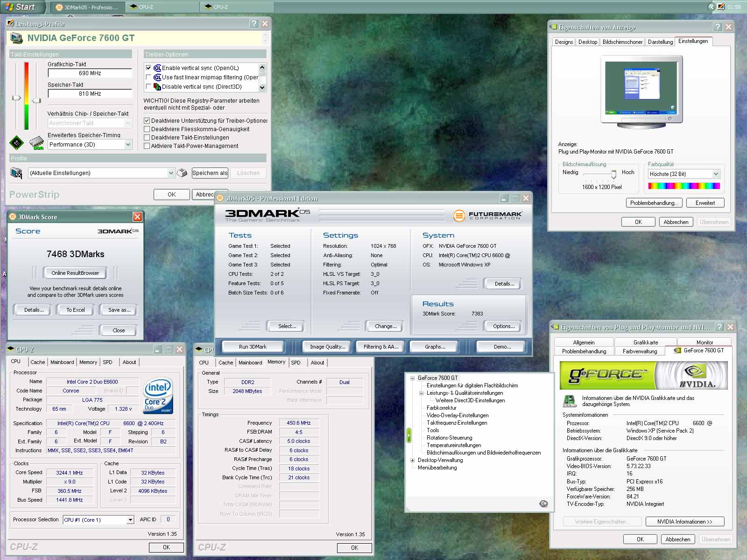Click the OpenGL icon next to Enable vertical sync
This screenshot has height=560, width=747.
coord(157,68)
